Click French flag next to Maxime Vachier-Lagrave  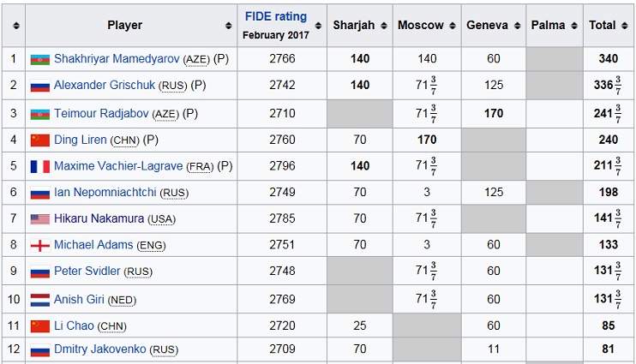pyautogui.click(x=39, y=166)
